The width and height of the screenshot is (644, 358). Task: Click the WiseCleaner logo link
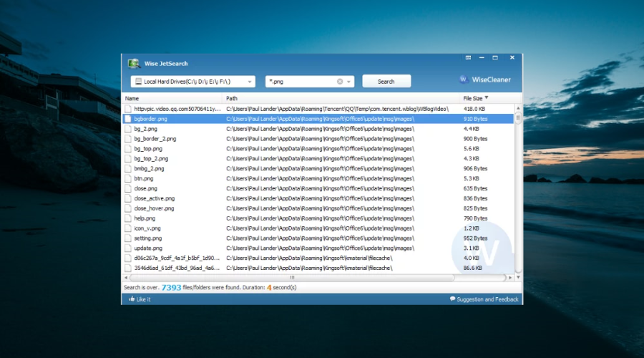coord(485,79)
